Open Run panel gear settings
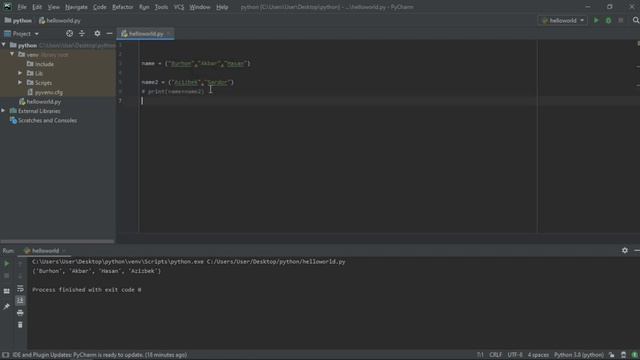 625,250
